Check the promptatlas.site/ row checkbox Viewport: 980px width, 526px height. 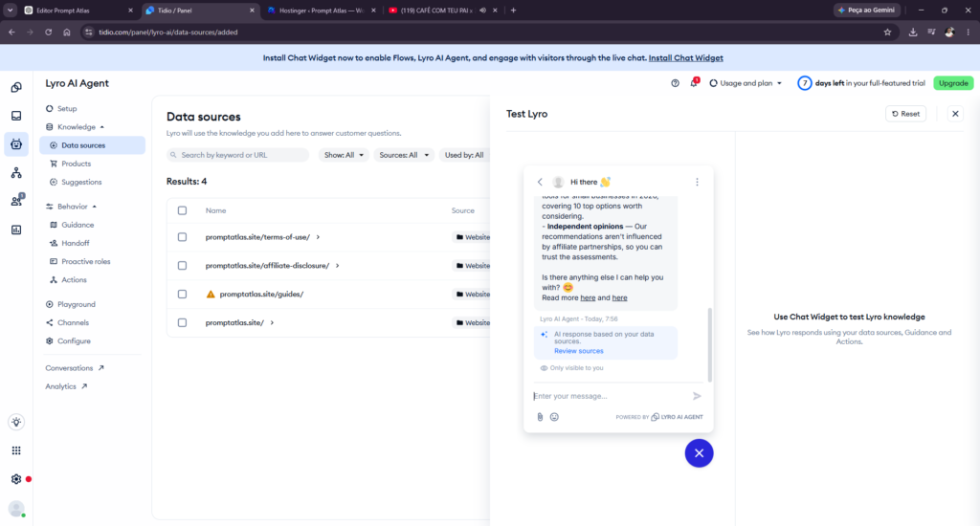tap(182, 323)
